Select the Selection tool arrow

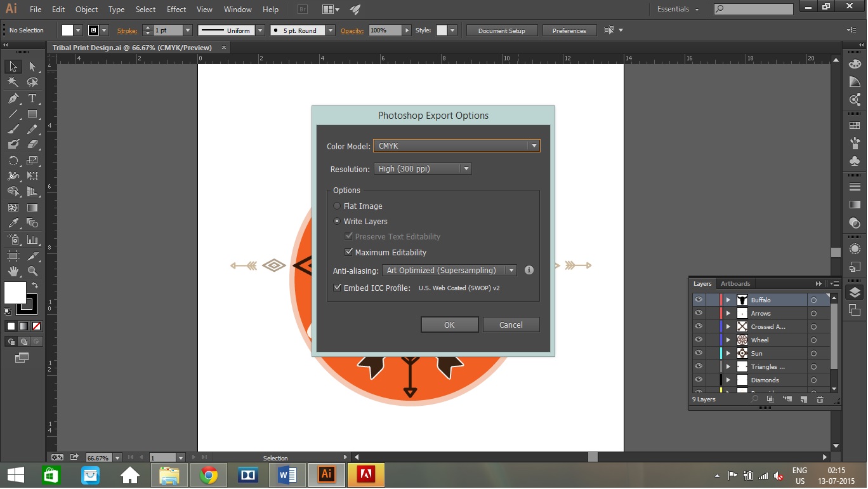(13, 67)
